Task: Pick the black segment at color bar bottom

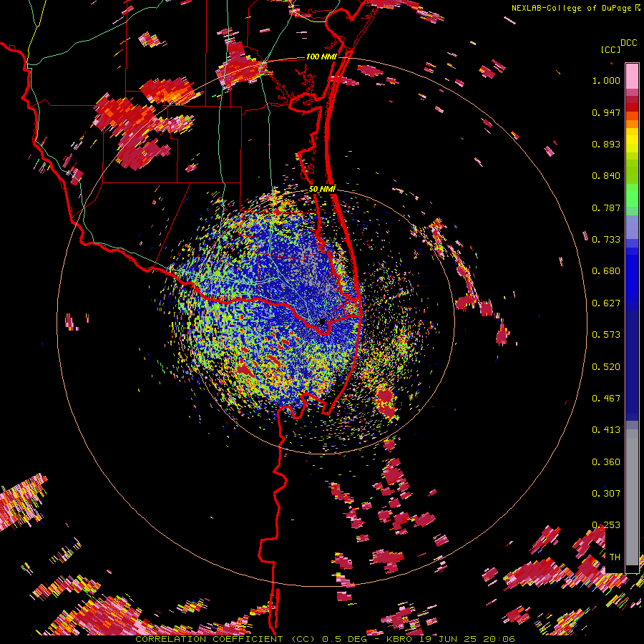Action: click(632, 569)
